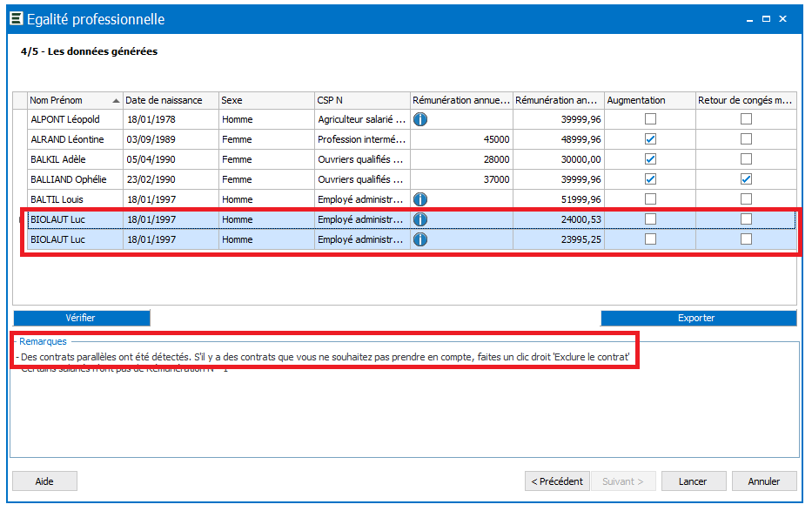Select the ALRAND Léontine name cell

[x=75, y=139]
